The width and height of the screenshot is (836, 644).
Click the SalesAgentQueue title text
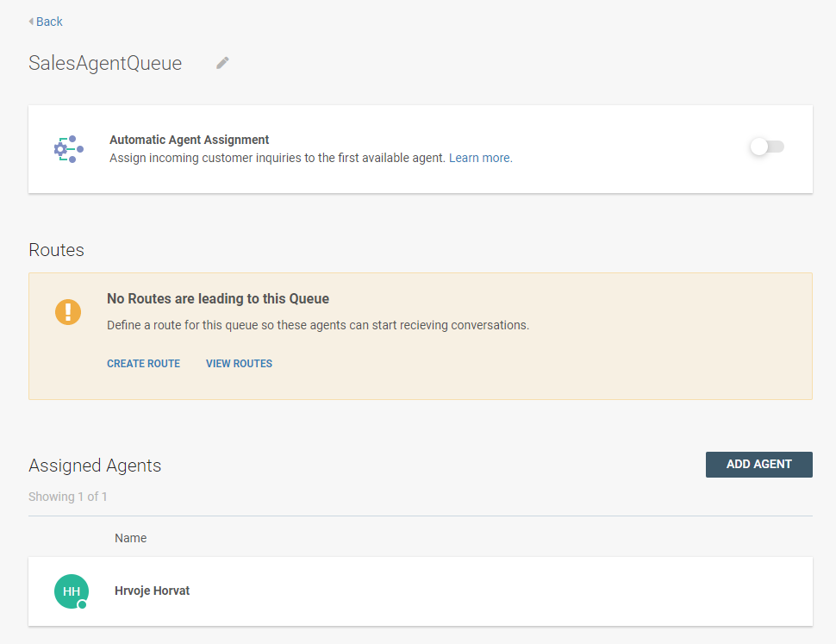pyautogui.click(x=105, y=63)
